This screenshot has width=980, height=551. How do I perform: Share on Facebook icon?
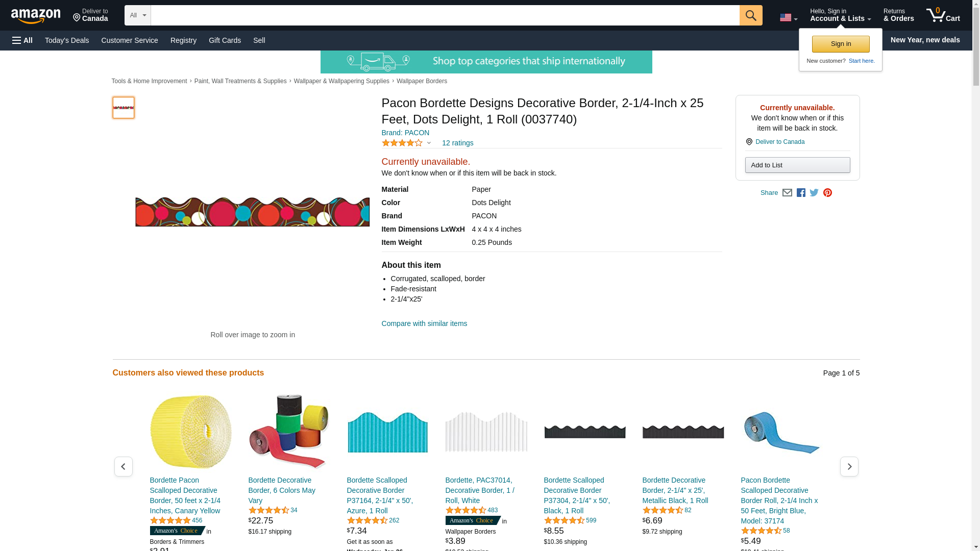click(801, 193)
